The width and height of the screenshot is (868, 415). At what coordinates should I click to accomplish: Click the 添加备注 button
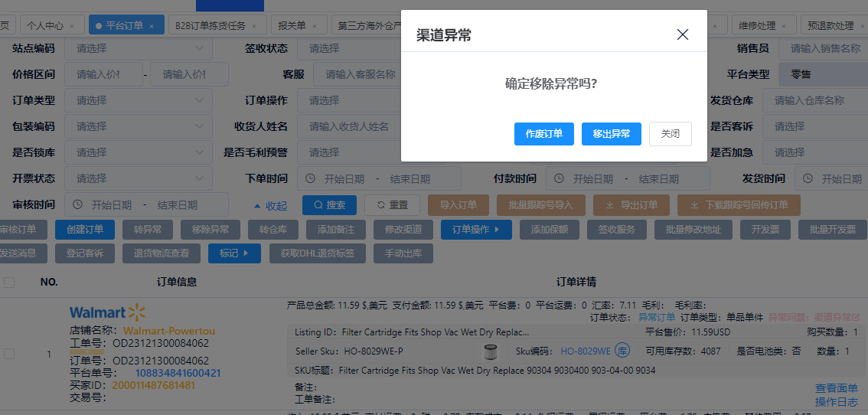(x=335, y=230)
